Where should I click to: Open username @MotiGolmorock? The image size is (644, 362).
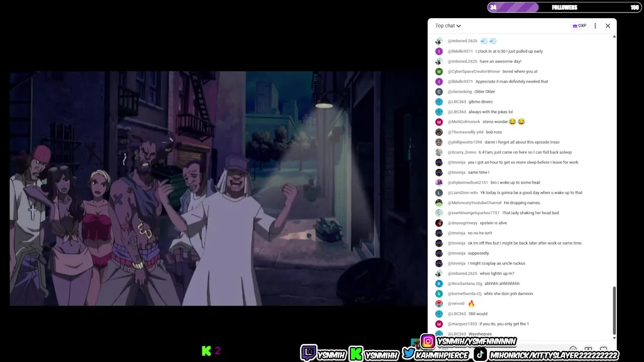464,122
